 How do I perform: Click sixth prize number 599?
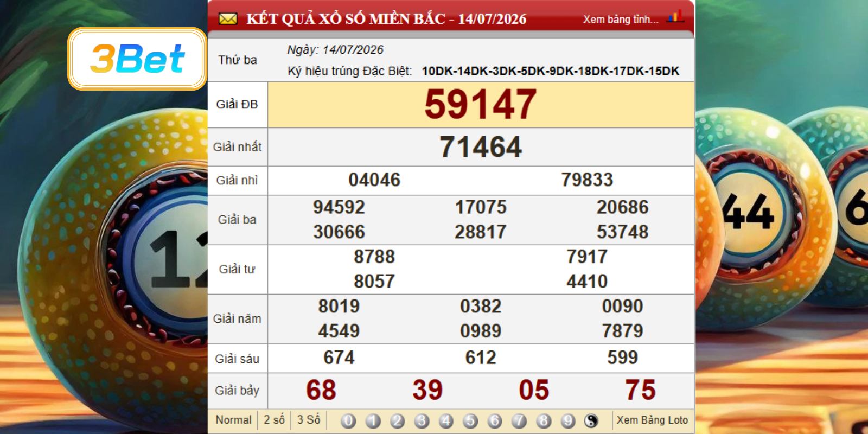[622, 358]
